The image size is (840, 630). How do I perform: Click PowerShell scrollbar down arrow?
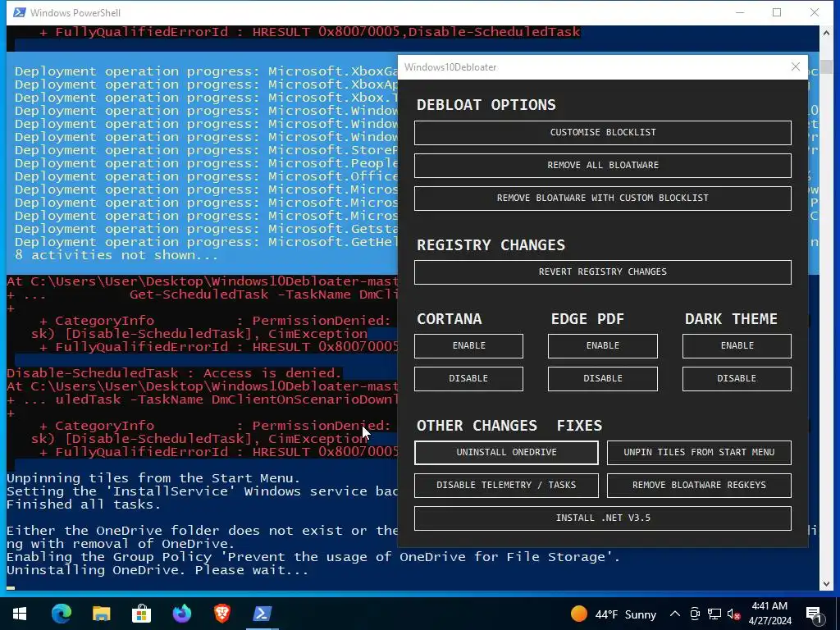[826, 583]
